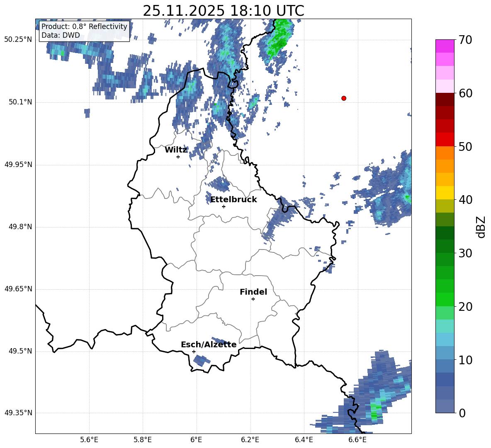Click the dBZ colorbar axis label
The width and height of the screenshot is (491, 448).
pos(481,227)
